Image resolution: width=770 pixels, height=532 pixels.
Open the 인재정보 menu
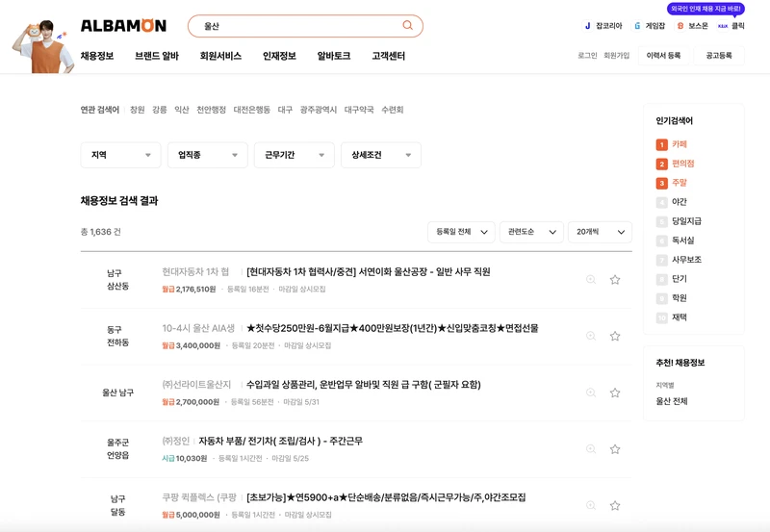pyautogui.click(x=279, y=56)
